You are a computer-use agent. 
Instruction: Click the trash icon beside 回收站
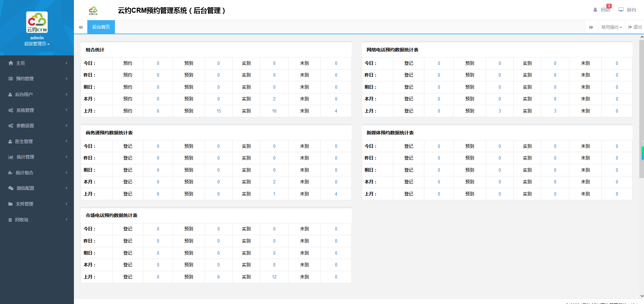coord(10,220)
